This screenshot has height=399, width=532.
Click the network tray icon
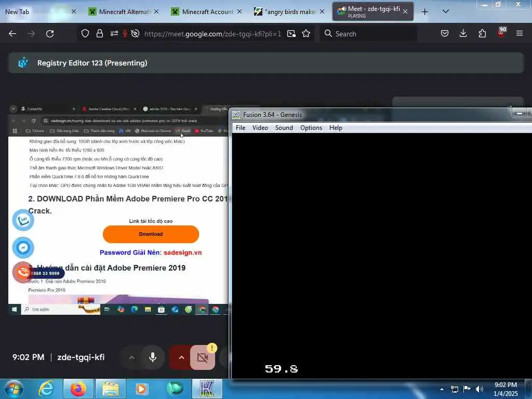(454, 389)
